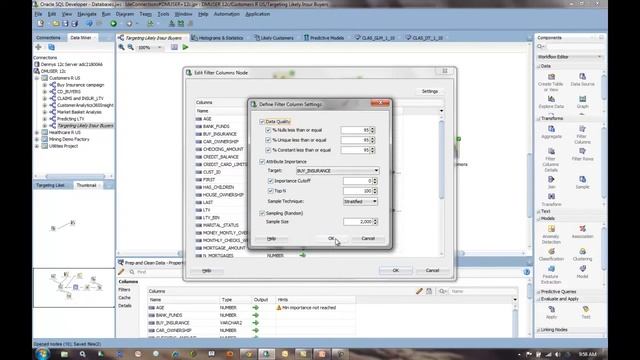Viewport: 640px width, 360px height.
Task: Select the Create Table or View component
Action: click(551, 82)
